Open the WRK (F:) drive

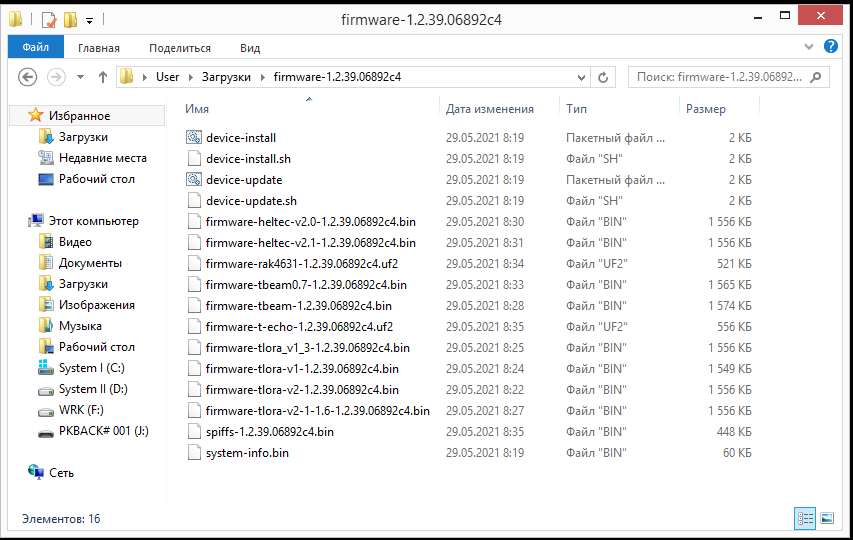[81, 410]
